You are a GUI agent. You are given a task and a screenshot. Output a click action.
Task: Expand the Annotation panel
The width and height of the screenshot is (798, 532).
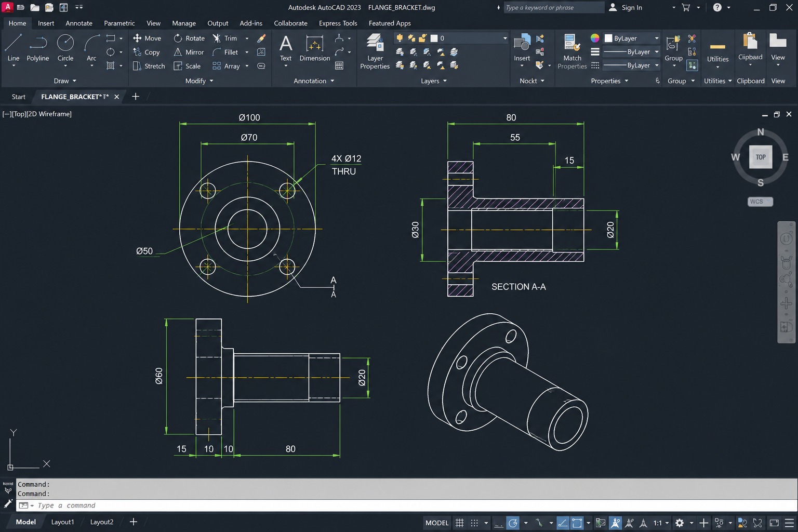point(314,81)
